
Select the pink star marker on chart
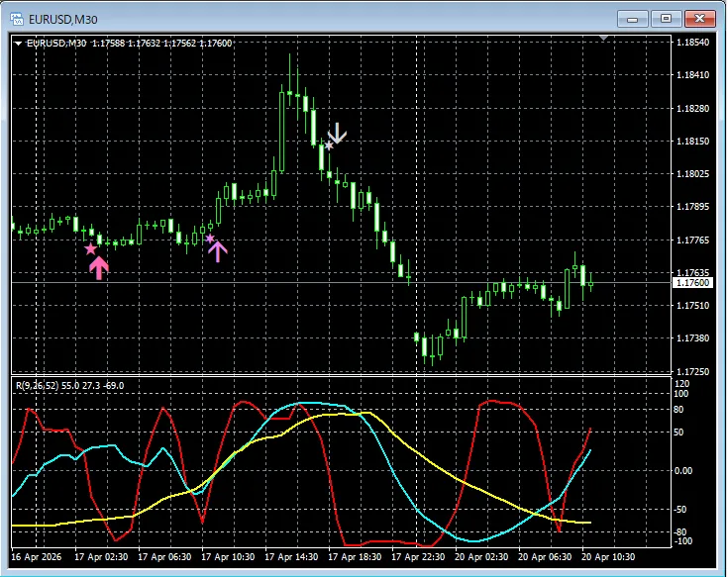click(x=90, y=248)
